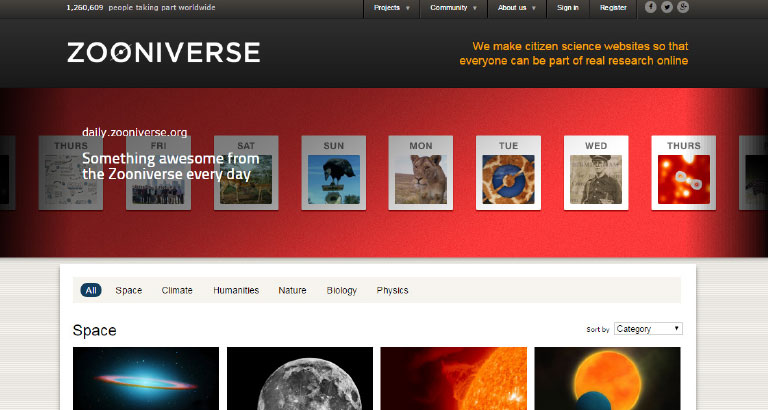Open the leftmost THURS card with sketches
This screenshot has width=768, height=410.
pos(71,173)
